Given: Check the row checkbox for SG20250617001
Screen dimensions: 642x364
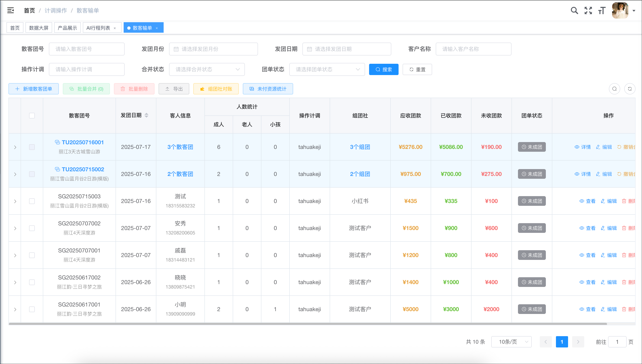Looking at the screenshot, I should tap(32, 309).
